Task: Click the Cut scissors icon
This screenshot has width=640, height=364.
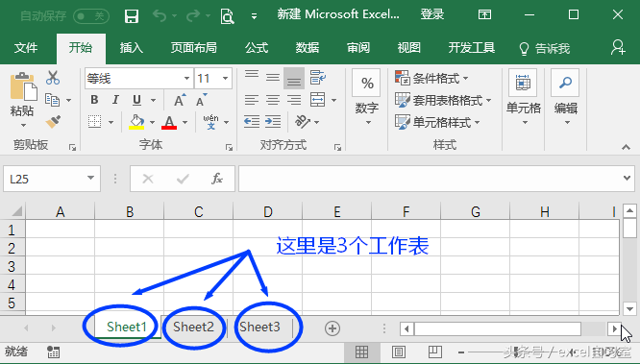Action: pos(53,78)
